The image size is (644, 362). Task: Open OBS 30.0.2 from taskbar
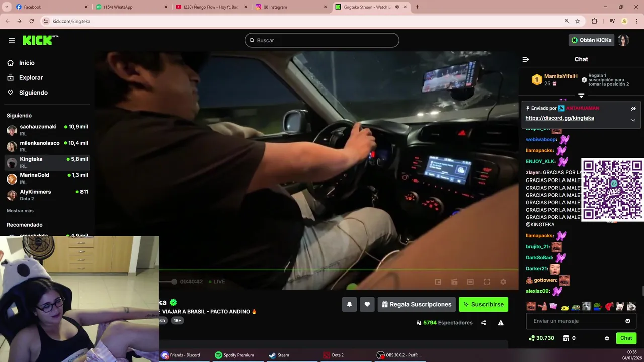tap(400, 355)
